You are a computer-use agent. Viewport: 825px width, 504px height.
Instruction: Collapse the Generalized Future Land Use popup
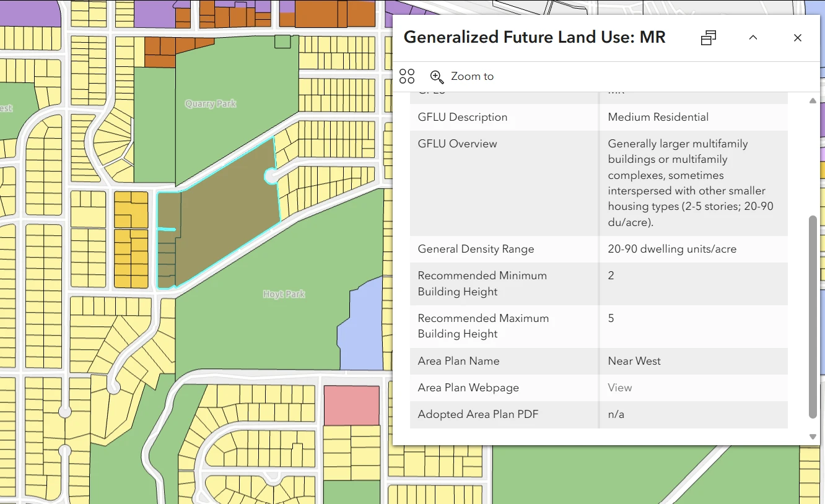point(753,38)
